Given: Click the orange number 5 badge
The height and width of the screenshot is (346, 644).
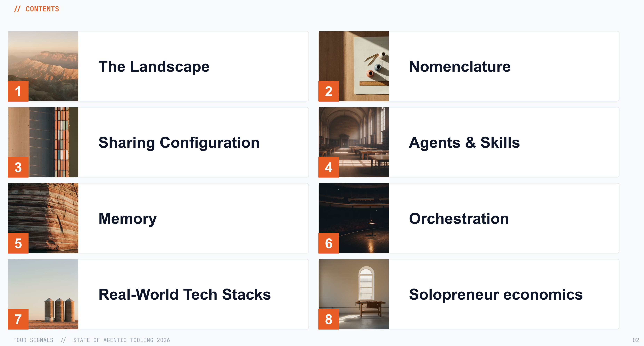Looking at the screenshot, I should click(x=18, y=243).
